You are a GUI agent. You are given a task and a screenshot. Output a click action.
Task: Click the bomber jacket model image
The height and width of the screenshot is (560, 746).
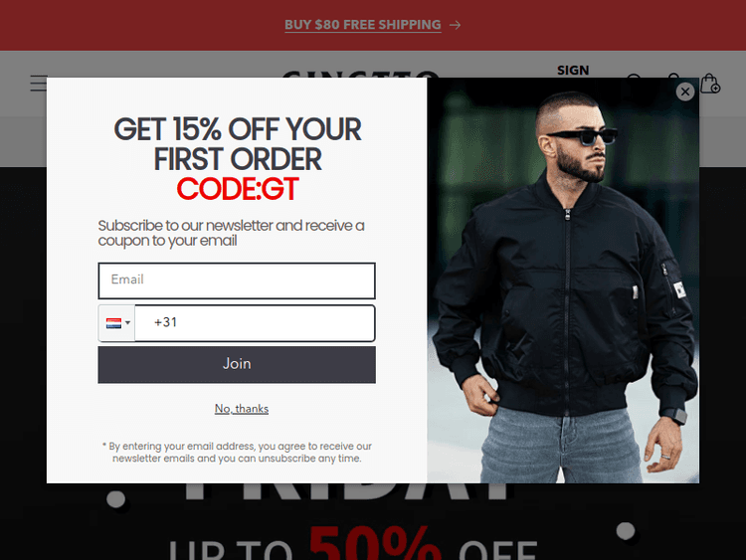point(563,280)
